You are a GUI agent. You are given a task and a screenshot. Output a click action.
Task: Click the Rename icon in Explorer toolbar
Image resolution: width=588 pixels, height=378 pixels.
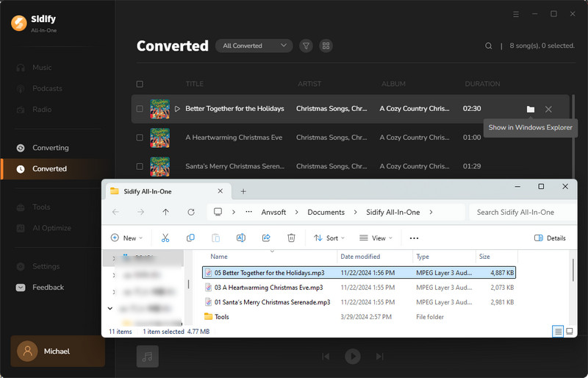coord(241,238)
